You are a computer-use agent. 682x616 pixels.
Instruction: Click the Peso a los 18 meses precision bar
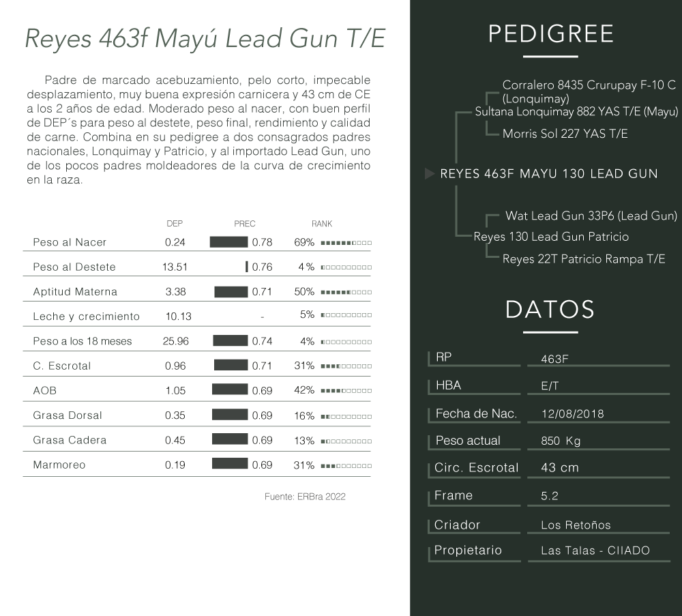231,340
